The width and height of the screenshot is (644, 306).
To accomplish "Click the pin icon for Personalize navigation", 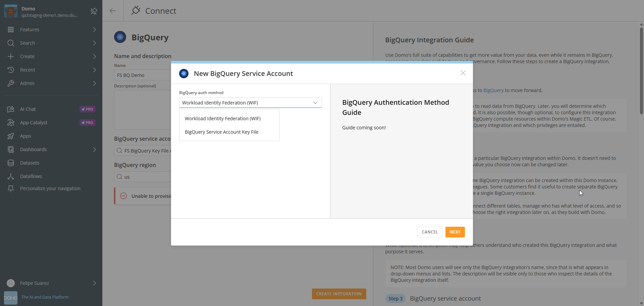I will [11, 188].
